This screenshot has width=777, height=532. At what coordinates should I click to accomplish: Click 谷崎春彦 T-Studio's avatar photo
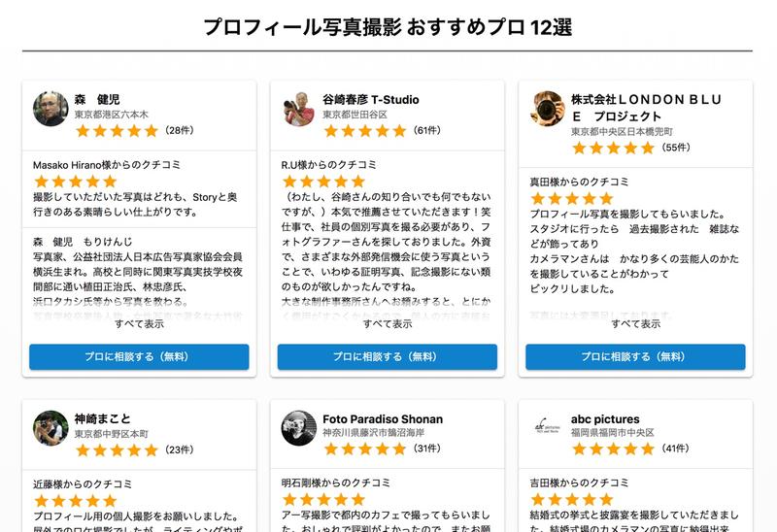(299, 109)
